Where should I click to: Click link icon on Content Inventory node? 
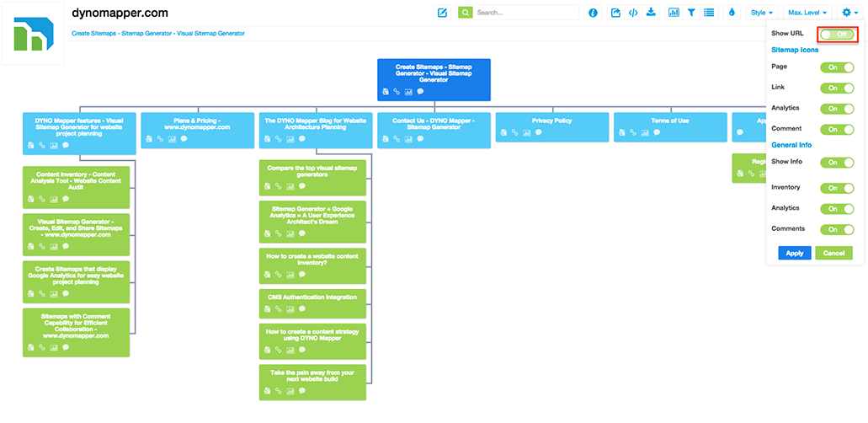[x=42, y=199]
